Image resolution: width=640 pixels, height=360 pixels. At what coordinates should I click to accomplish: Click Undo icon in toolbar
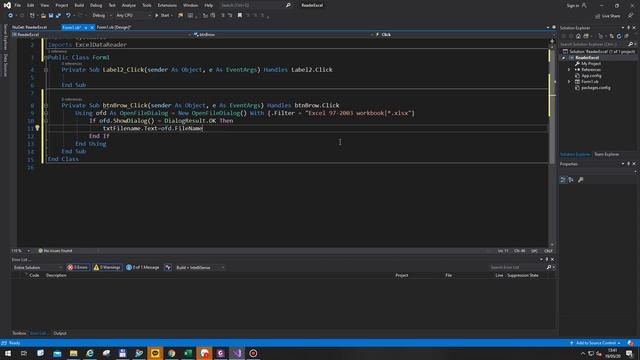pyautogui.click(x=68, y=16)
